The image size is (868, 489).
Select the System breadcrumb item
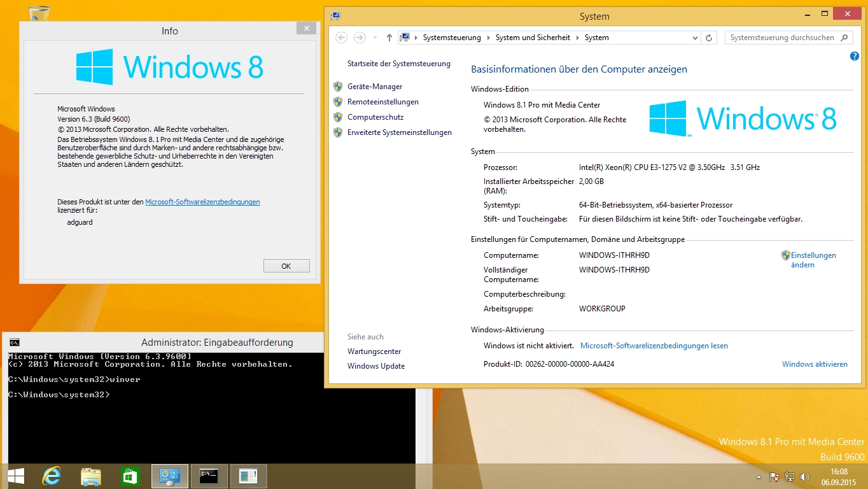pyautogui.click(x=597, y=38)
